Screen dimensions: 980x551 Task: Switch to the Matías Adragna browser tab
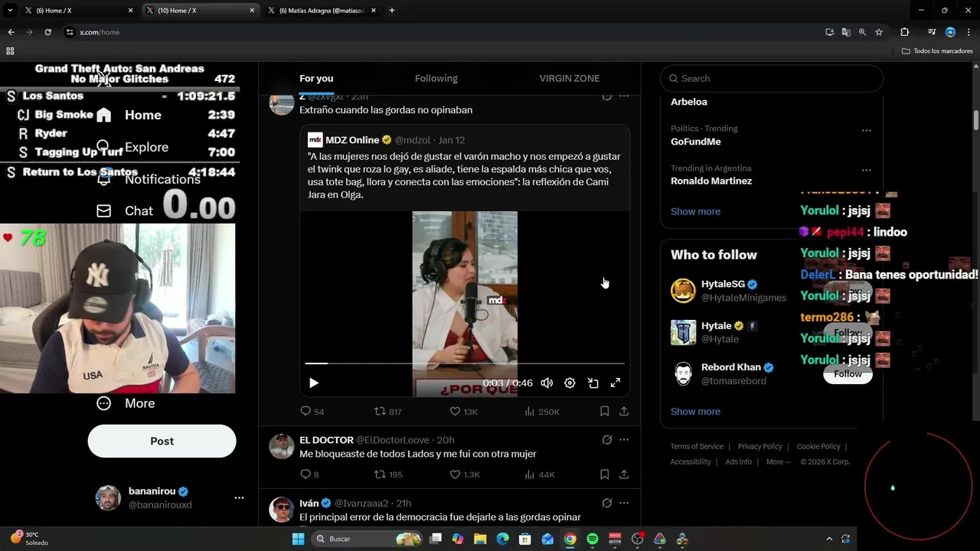click(x=322, y=11)
